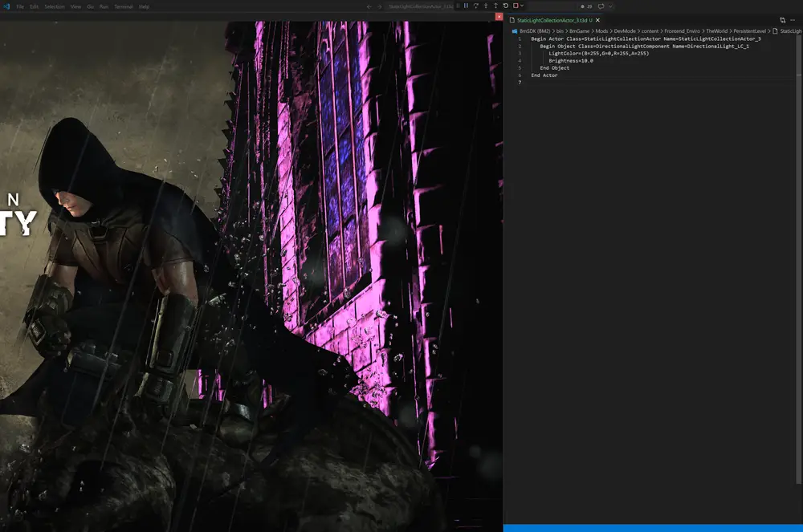The image size is (803, 532).
Task: Open the Help menu
Action: 144,6
